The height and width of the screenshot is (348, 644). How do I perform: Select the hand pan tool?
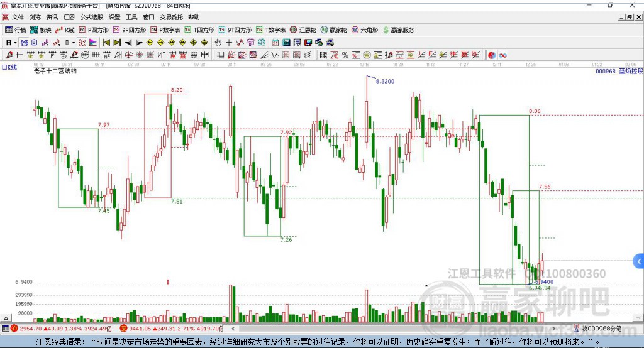[x=218, y=42]
